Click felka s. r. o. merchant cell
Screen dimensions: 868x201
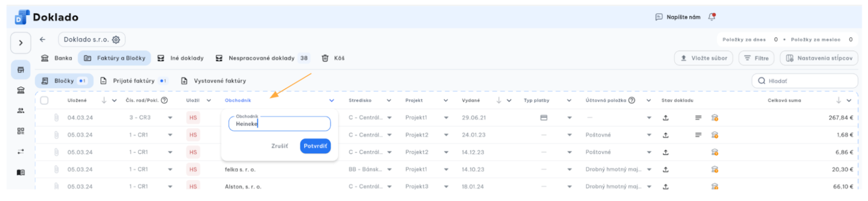coord(240,170)
